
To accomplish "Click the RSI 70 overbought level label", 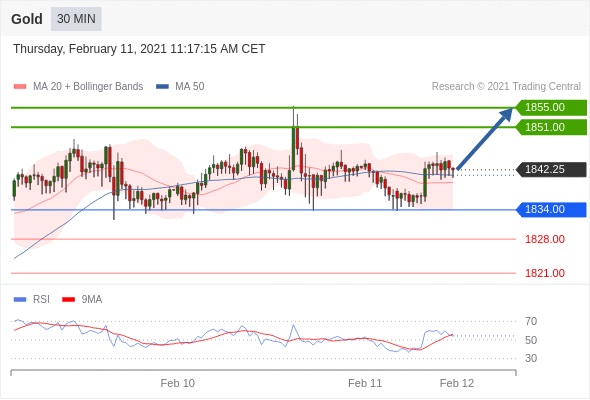I will 531,321.
